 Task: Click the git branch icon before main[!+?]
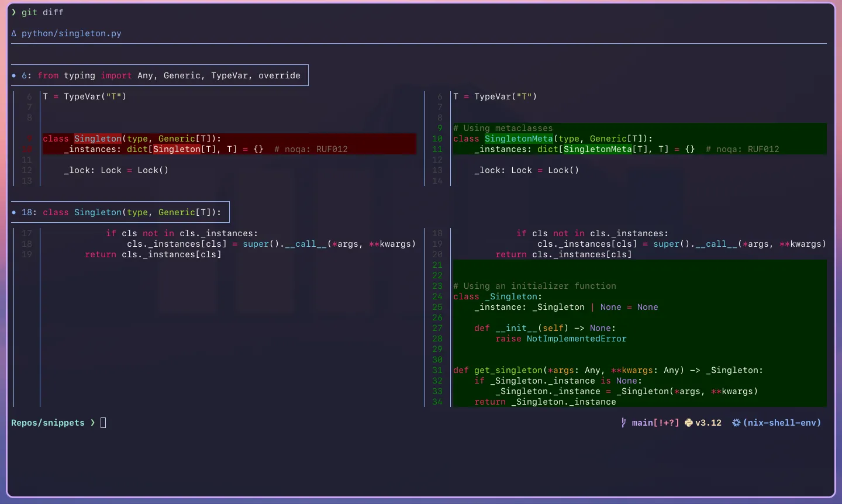pos(623,422)
